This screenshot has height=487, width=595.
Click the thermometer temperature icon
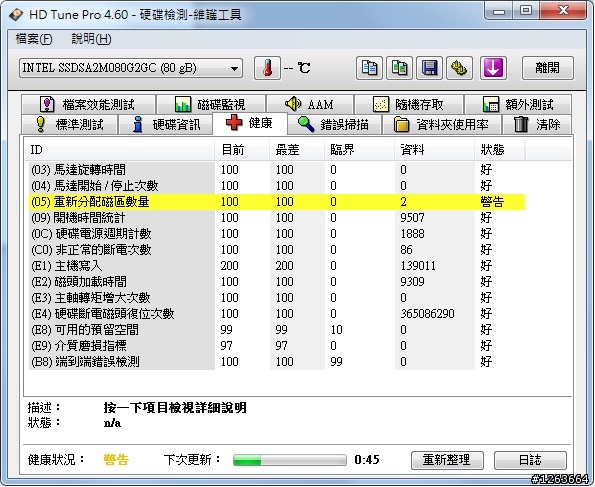coord(268,68)
